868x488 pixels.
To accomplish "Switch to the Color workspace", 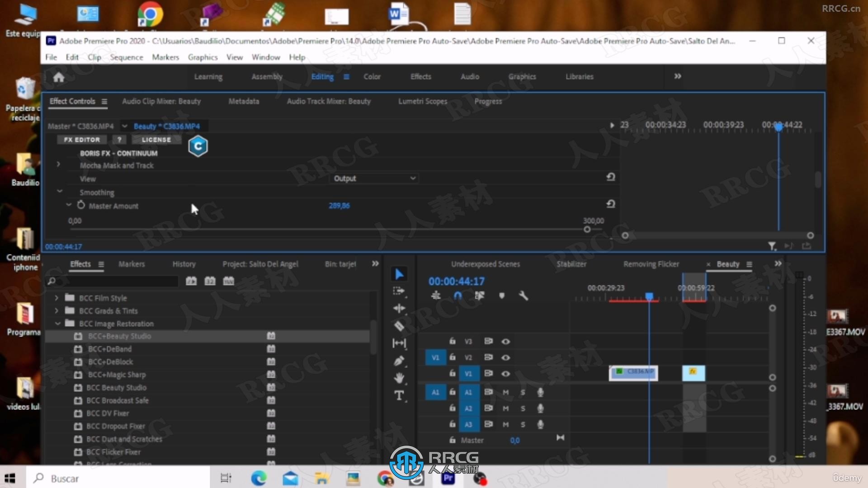I will (x=372, y=77).
